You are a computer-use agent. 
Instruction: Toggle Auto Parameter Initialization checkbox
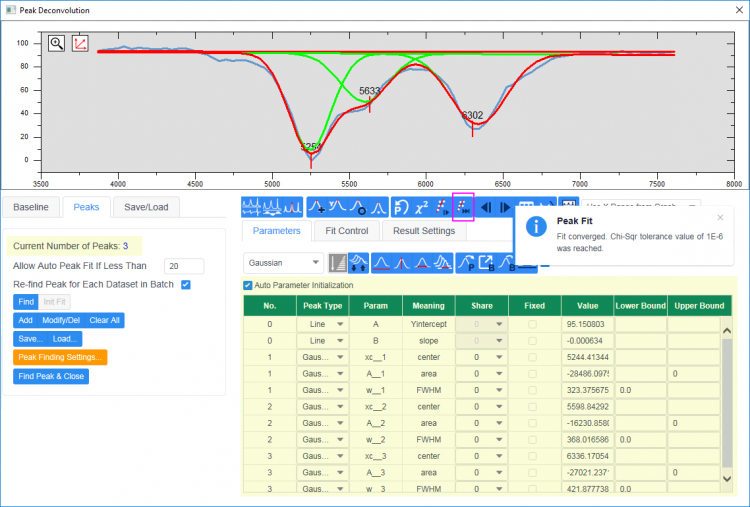[248, 286]
